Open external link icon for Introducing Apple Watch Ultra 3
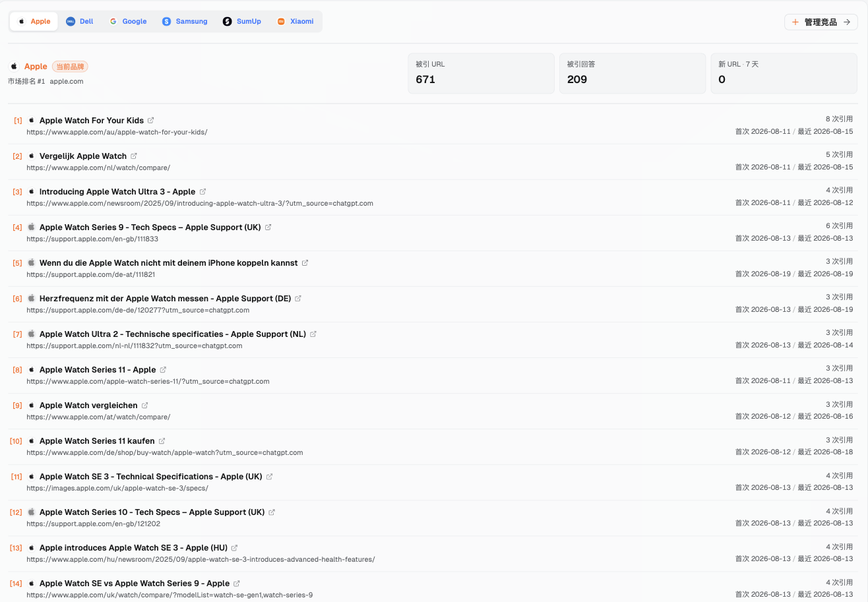The image size is (868, 602). [x=203, y=191]
